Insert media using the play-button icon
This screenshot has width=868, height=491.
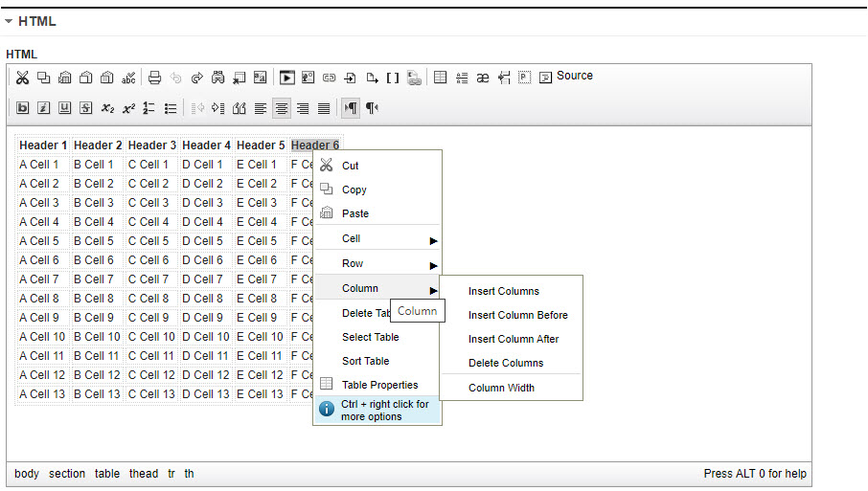tap(286, 78)
